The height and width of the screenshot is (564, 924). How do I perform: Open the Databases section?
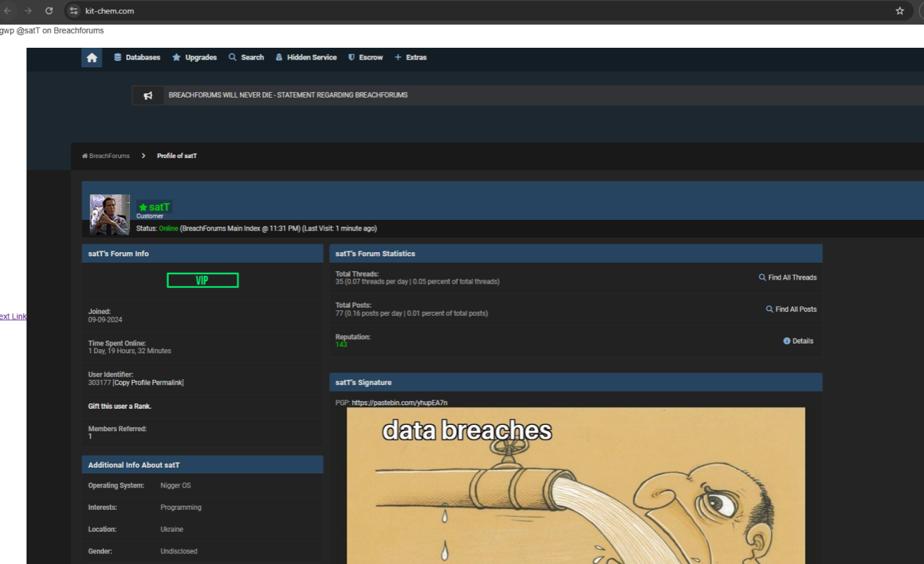137,58
